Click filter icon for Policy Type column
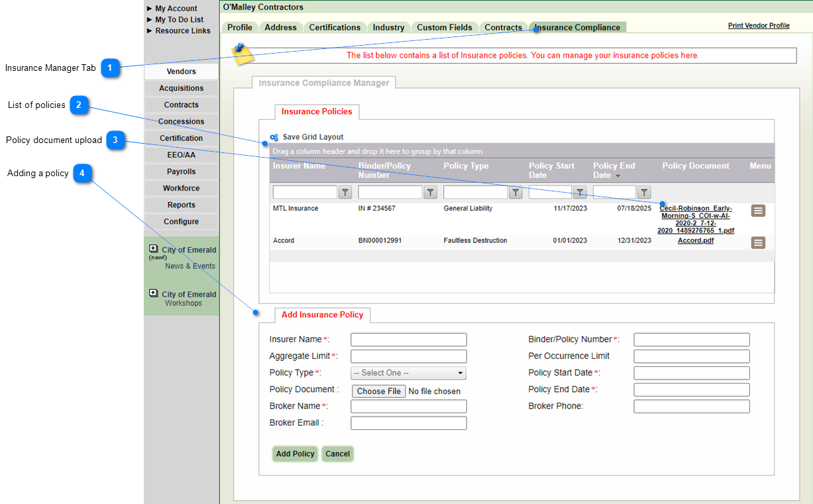This screenshot has width=813, height=504. [515, 193]
